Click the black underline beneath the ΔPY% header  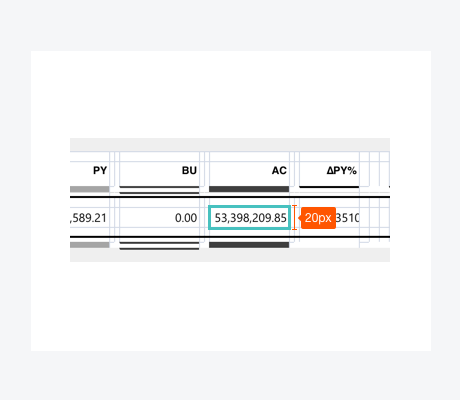329,187
